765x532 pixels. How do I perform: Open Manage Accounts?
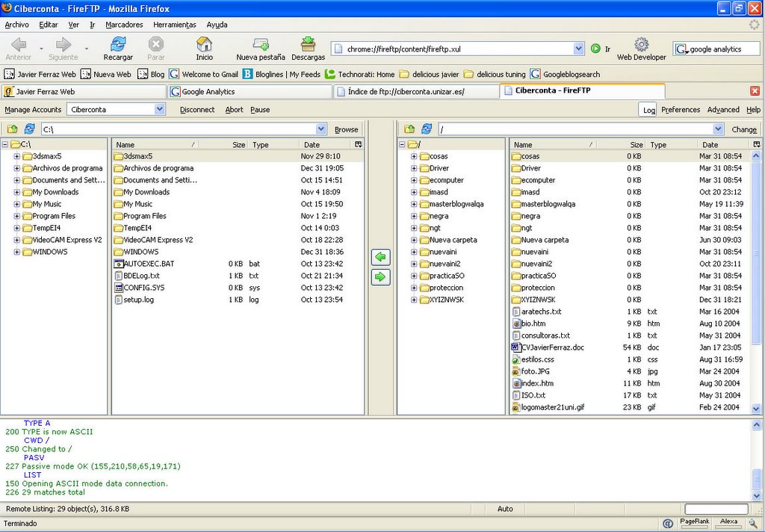tap(33, 110)
